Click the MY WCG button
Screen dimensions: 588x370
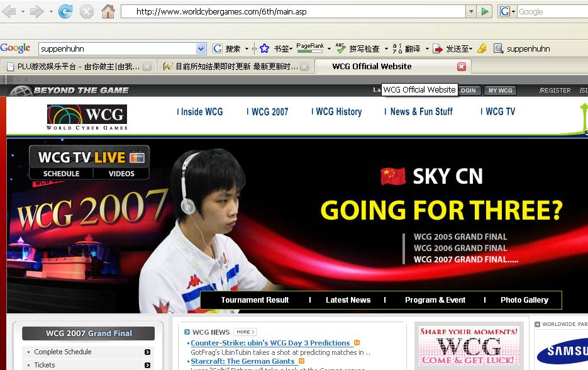500,91
